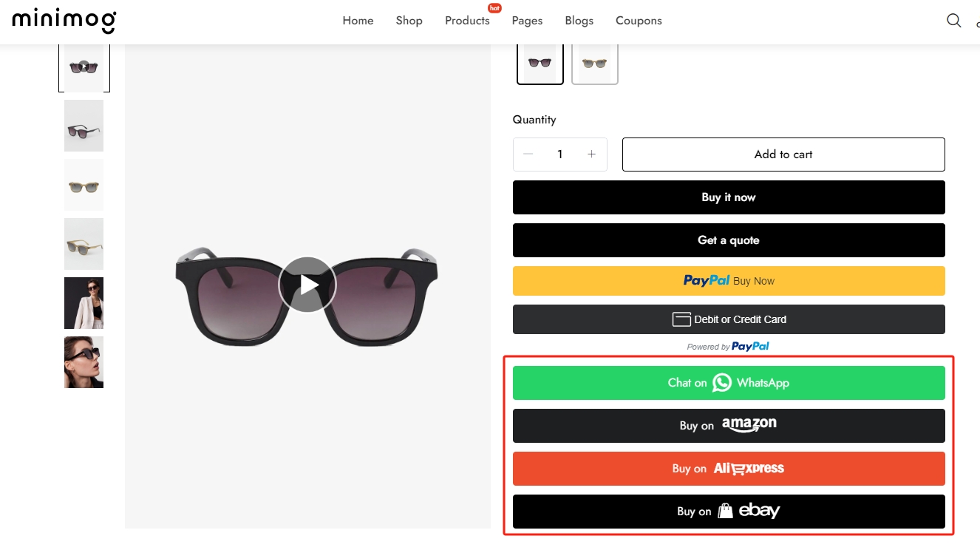Click the minimog logo
Viewport: 980px width, 550px height.
pyautogui.click(x=64, y=21)
